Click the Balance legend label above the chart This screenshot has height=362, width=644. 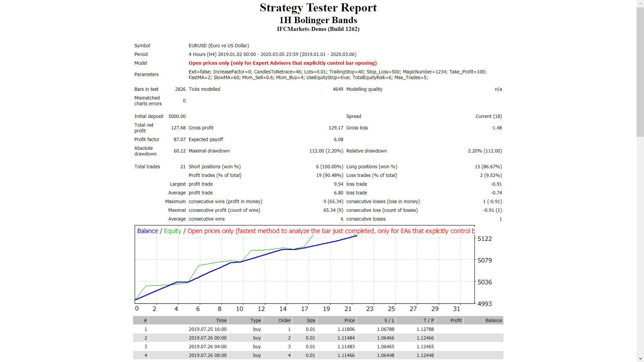click(147, 231)
